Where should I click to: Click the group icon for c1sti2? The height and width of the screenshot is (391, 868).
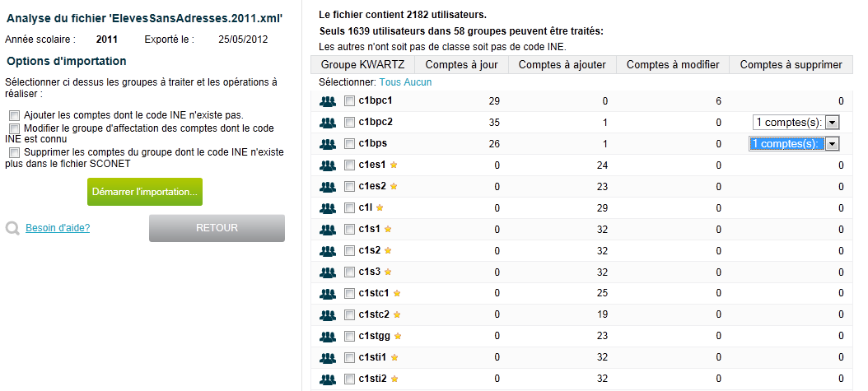[328, 379]
